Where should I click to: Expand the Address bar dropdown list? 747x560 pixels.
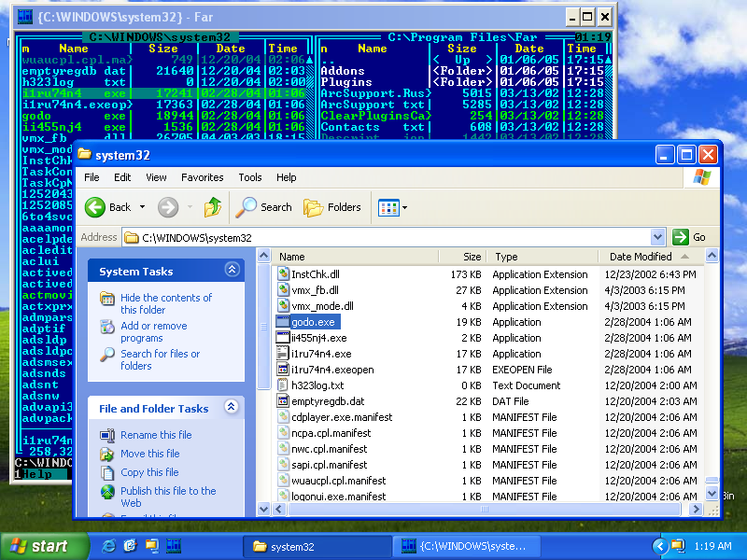(x=657, y=237)
